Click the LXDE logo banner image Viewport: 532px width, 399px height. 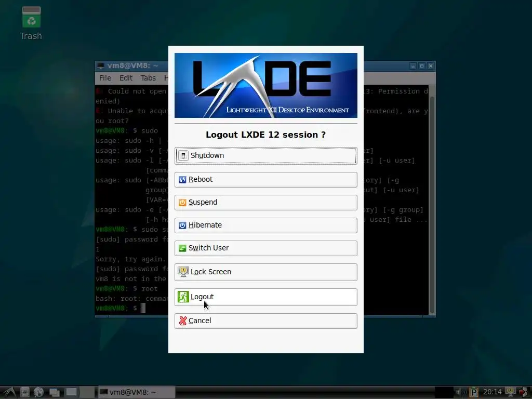tap(265, 86)
